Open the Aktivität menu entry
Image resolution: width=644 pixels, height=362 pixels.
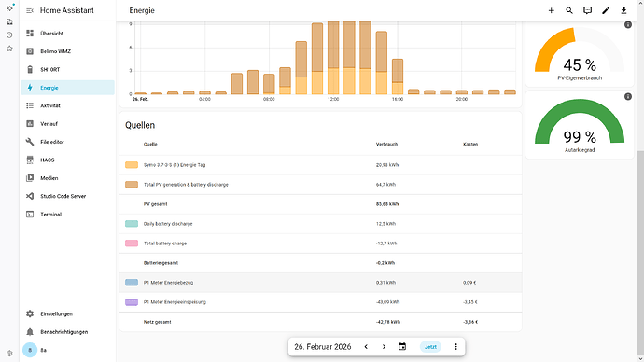tap(68, 105)
